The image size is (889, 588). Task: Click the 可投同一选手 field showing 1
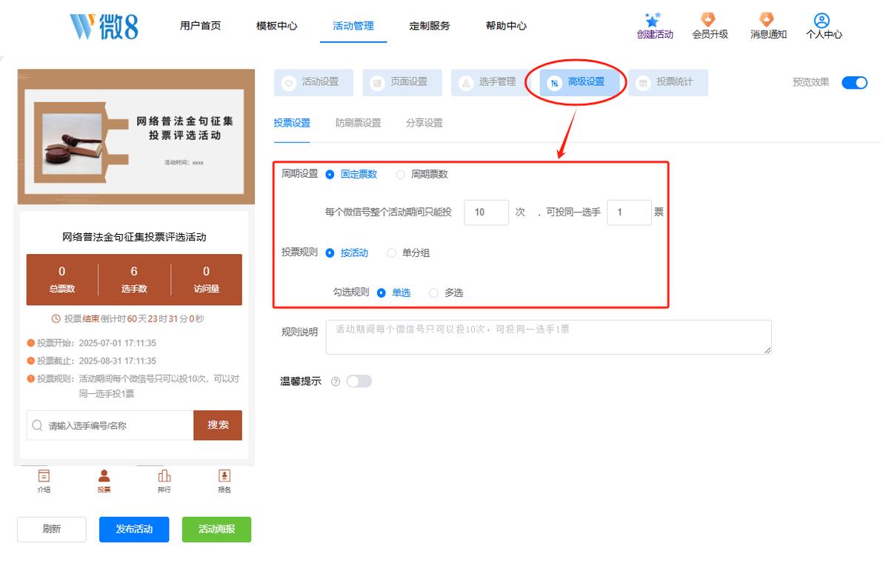tap(629, 213)
